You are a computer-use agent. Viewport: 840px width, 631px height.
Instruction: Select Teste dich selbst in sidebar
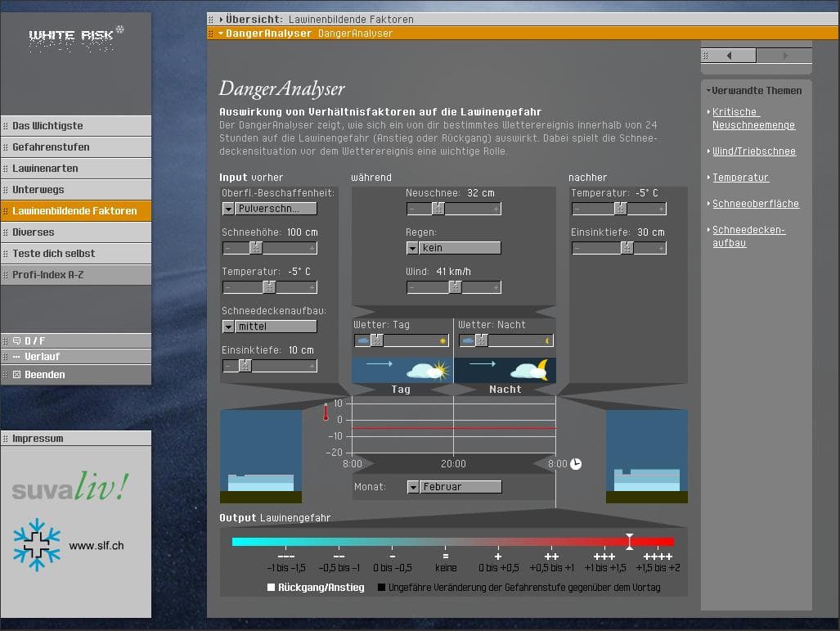(75, 254)
